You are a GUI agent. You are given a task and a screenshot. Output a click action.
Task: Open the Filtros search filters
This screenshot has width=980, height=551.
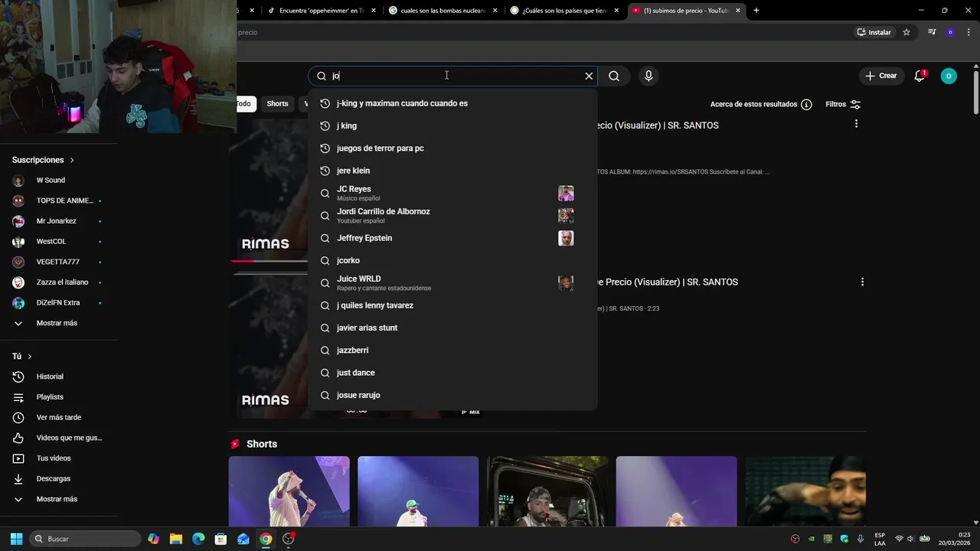(x=843, y=104)
